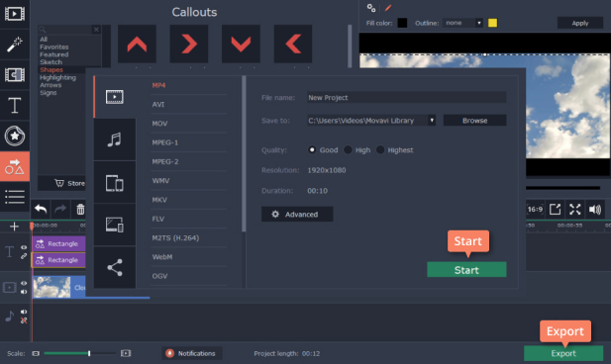Select the audio export music note tab
This screenshot has width=611, height=364.
click(115, 139)
